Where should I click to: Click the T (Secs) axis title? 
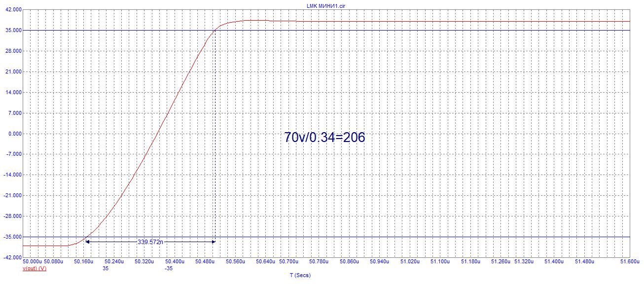pos(300,276)
